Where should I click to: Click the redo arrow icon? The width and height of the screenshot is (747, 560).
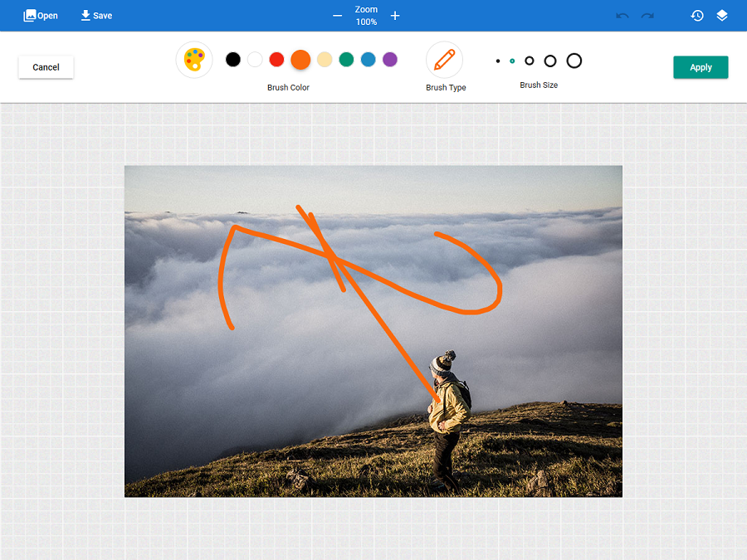click(647, 16)
